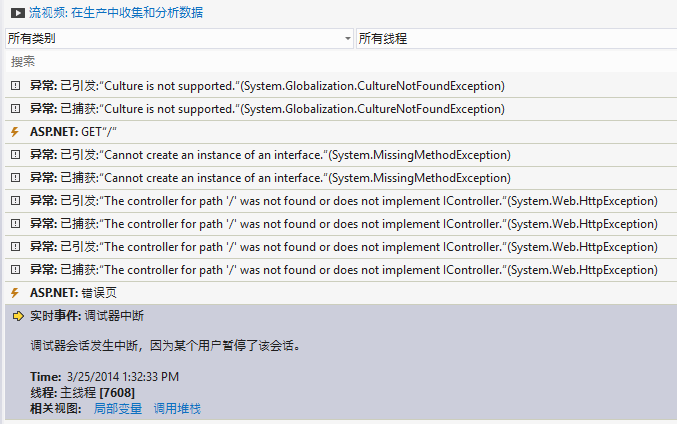Image resolution: width=677 pixels, height=424 pixels.
Task: Click in the 搜索 search field
Action: [341, 61]
